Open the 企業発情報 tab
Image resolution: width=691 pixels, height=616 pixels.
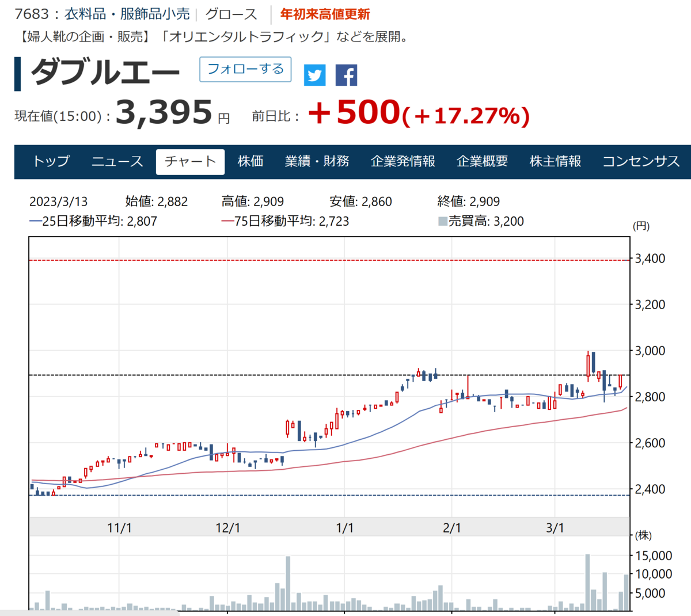pos(403,161)
